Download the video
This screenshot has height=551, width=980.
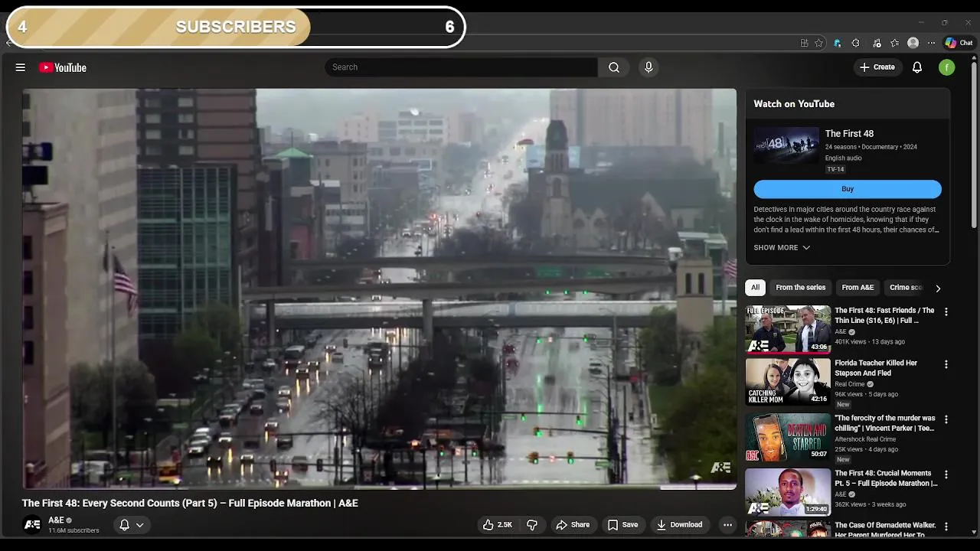679,525
